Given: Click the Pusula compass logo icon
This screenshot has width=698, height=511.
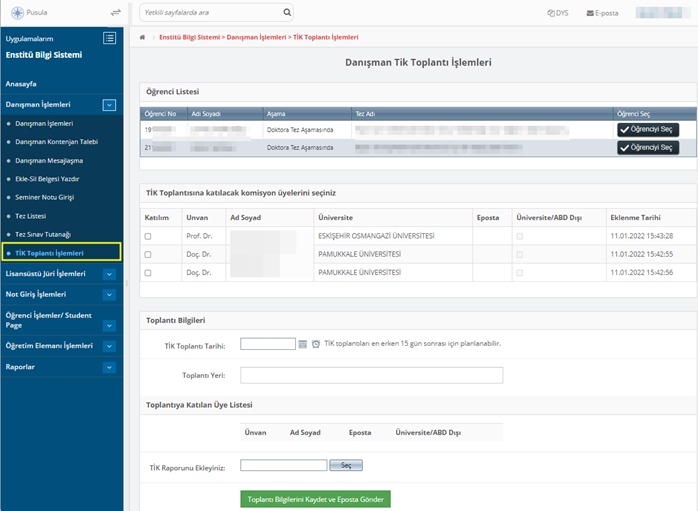Looking at the screenshot, I should pyautogui.click(x=17, y=12).
